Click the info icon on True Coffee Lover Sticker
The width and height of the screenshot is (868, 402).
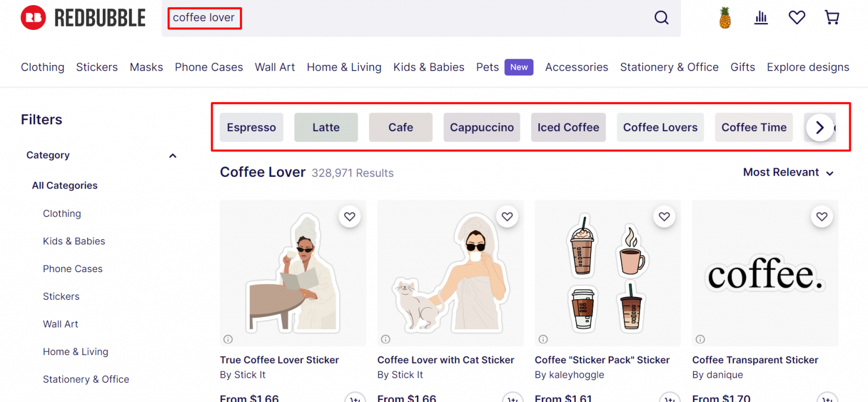tap(228, 339)
